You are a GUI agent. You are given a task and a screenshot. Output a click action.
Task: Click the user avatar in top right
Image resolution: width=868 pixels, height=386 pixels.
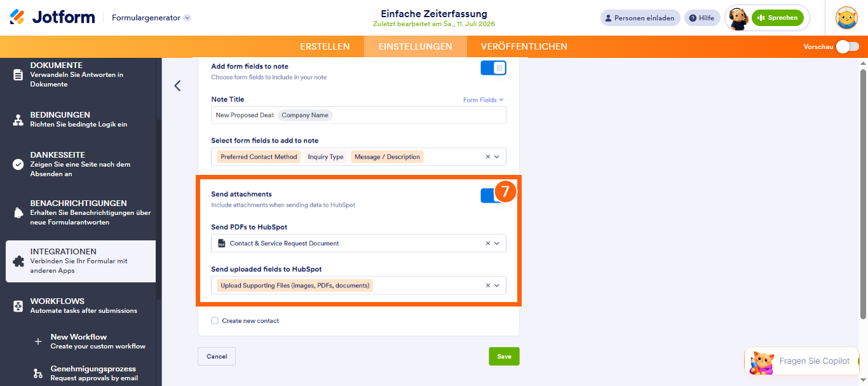(846, 18)
